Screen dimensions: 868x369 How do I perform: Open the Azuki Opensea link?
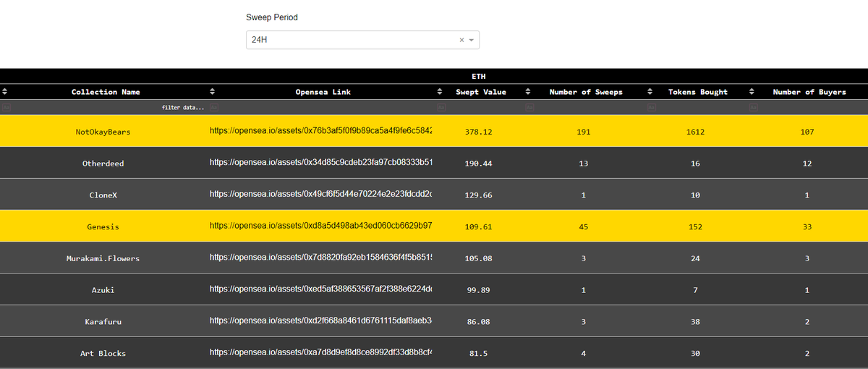coord(321,289)
